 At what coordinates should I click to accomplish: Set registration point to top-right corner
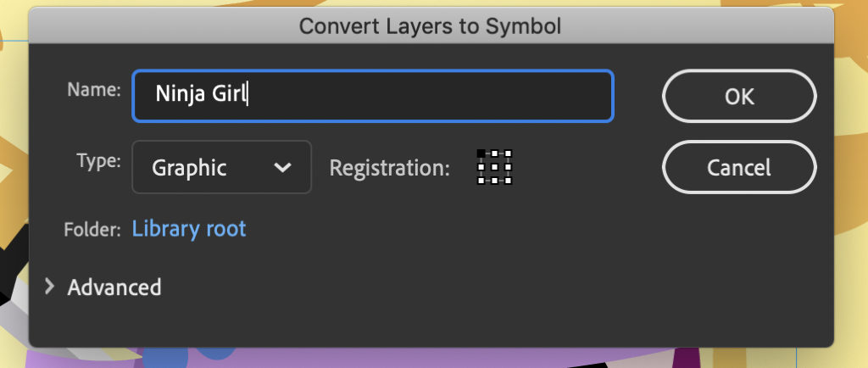click(509, 153)
